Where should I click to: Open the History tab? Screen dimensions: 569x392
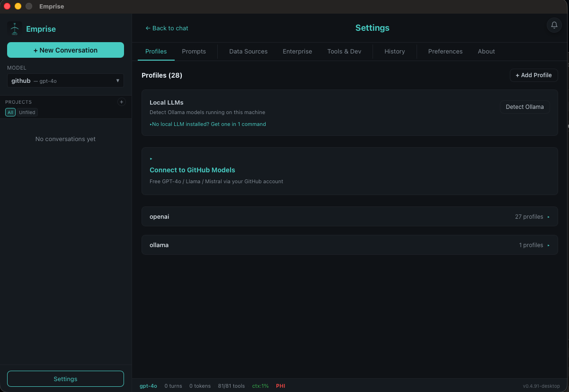pyautogui.click(x=395, y=51)
